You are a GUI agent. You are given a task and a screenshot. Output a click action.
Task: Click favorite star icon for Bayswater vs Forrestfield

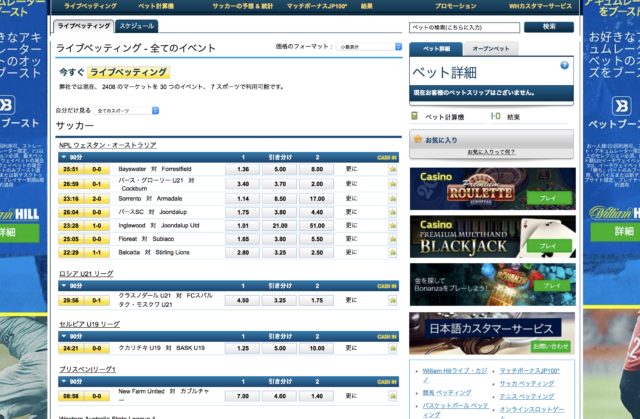393,169
